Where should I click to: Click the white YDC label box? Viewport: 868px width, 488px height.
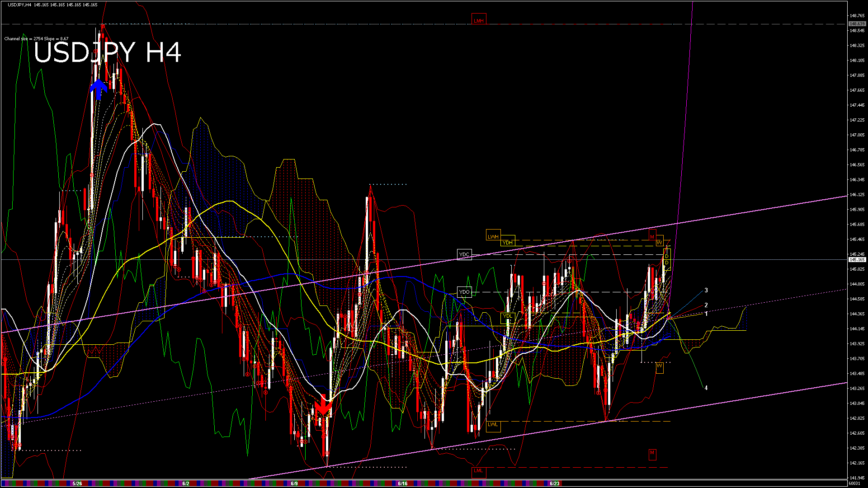(x=464, y=254)
